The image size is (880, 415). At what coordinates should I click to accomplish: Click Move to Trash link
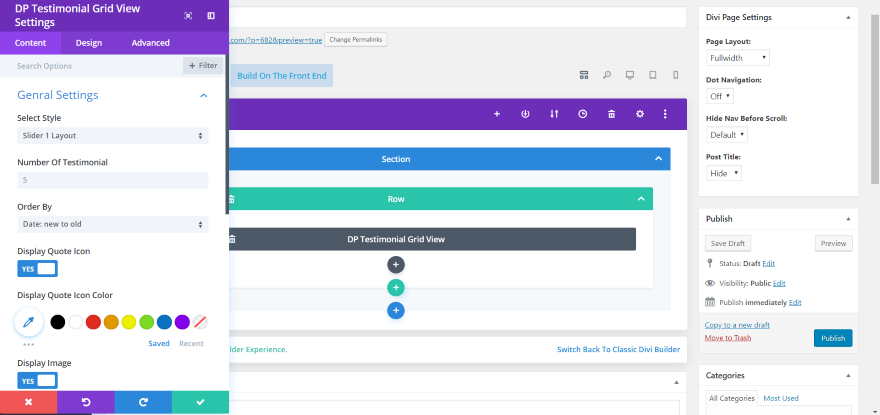[728, 338]
